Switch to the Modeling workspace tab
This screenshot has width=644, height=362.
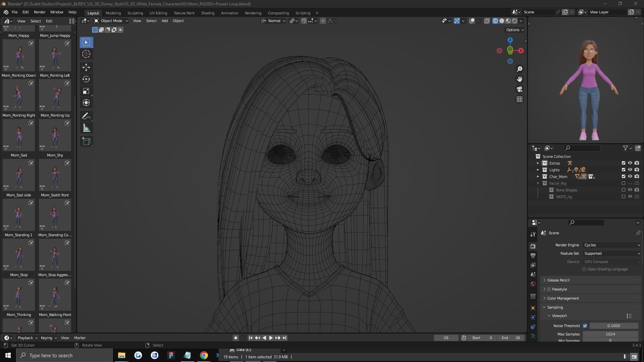(x=113, y=13)
